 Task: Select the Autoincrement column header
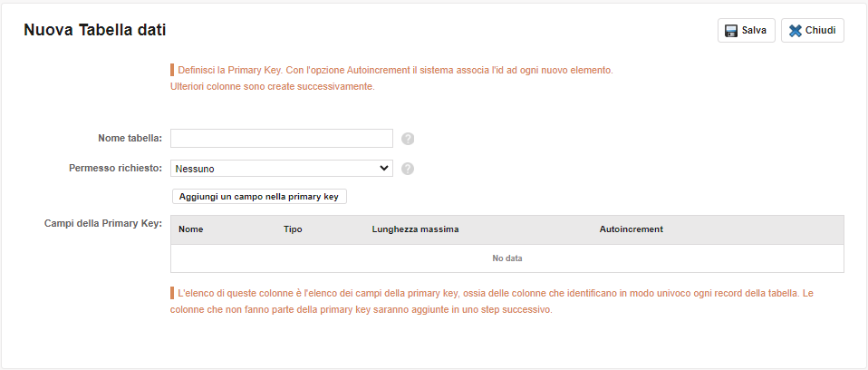632,229
